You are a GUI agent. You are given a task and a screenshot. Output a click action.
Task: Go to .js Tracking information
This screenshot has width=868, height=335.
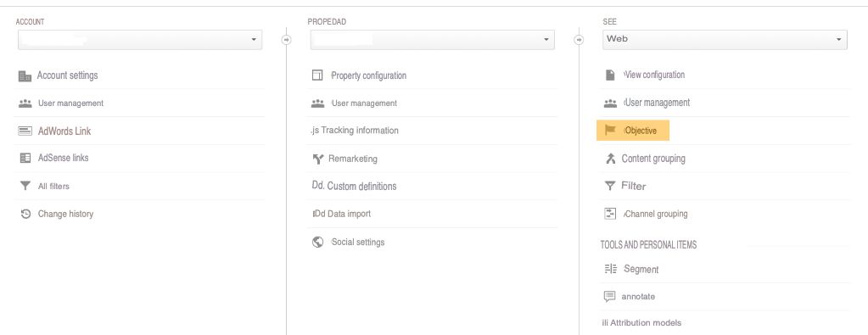tap(355, 131)
